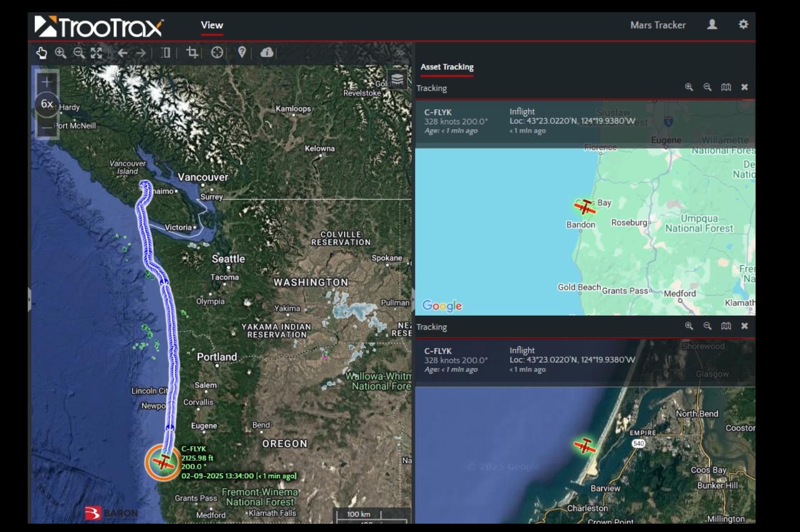
Task: Click the Vancouver label on main map
Action: point(203,178)
